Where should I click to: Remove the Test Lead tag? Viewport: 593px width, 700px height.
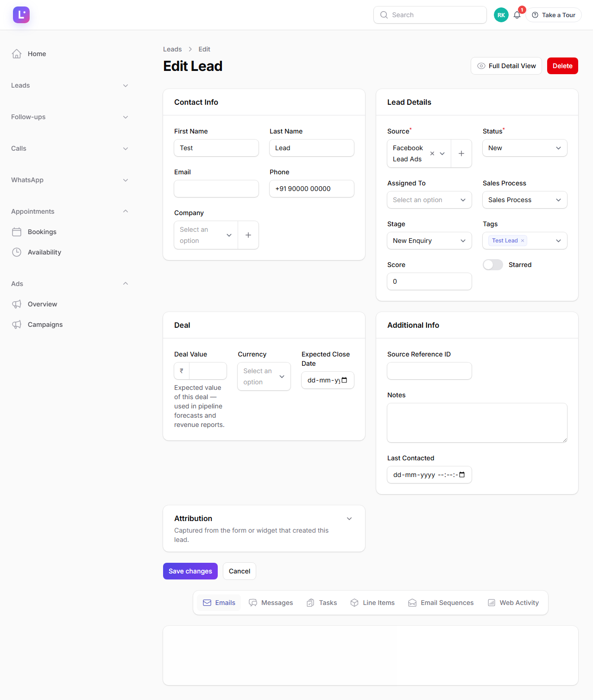(x=523, y=241)
